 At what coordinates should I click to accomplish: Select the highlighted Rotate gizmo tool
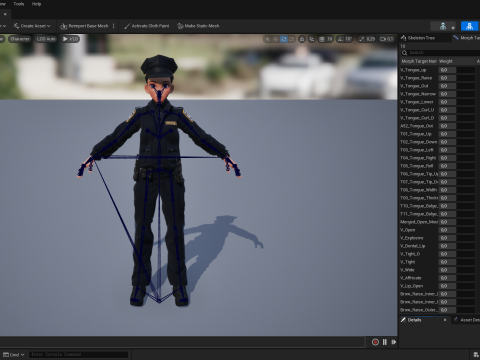(284, 39)
